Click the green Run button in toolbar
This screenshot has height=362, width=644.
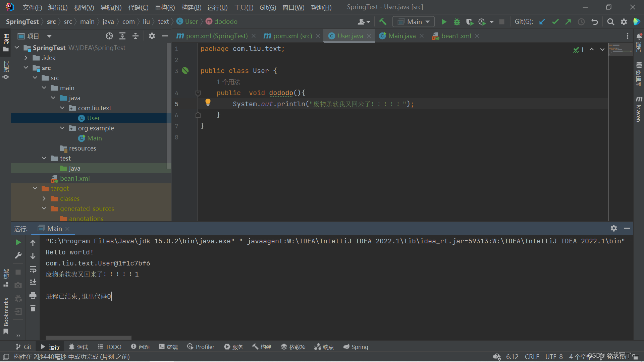[x=444, y=22]
